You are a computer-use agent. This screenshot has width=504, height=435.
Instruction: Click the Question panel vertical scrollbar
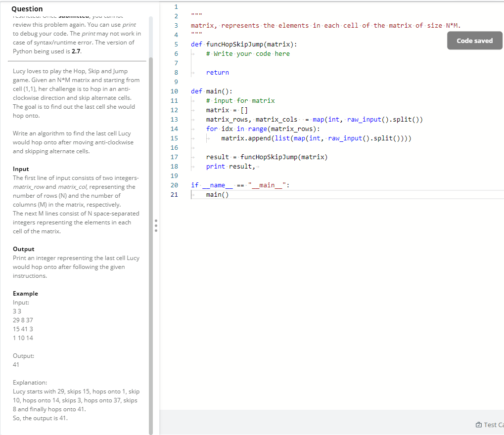click(151, 246)
